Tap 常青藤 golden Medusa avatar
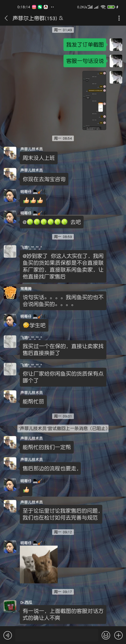 click(10, 292)
